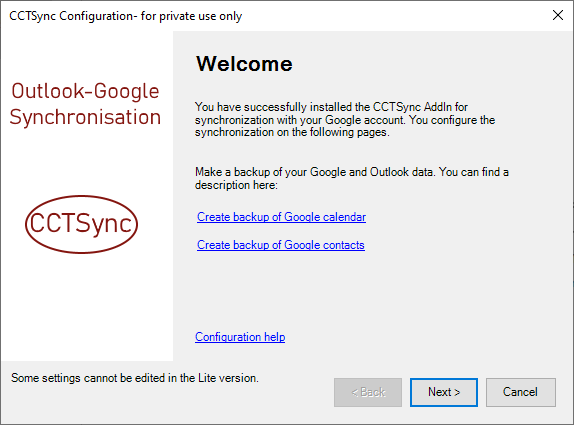Click the window title CCTSync Configuration

click(126, 16)
